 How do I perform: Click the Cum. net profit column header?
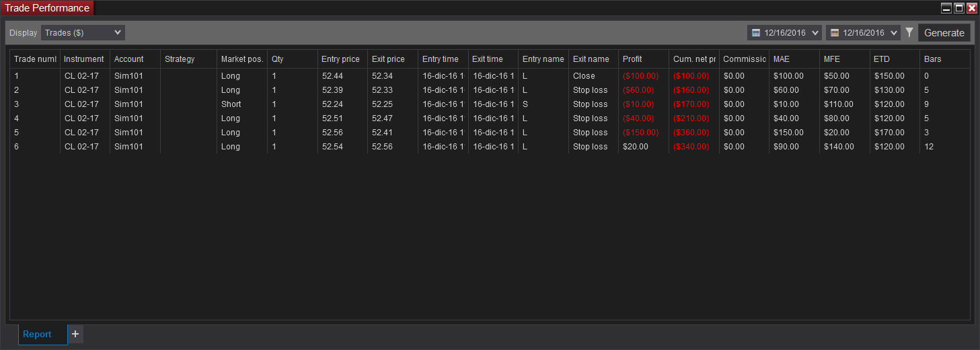(x=694, y=59)
